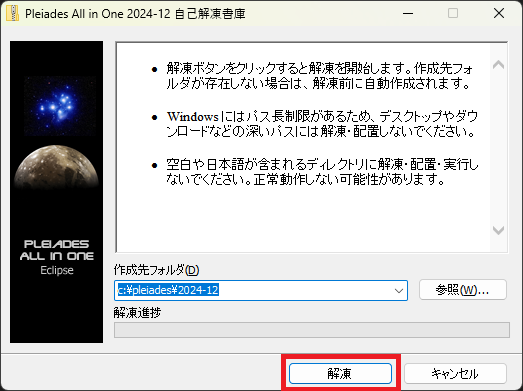Start extraction with the 解凍 button
Viewport: 523px width, 391px height.
tap(340, 374)
